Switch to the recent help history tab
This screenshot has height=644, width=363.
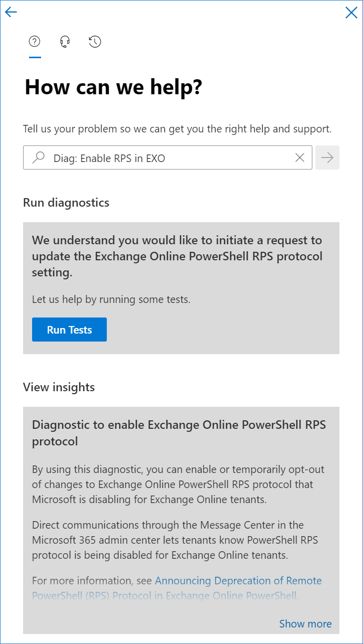[x=94, y=42]
